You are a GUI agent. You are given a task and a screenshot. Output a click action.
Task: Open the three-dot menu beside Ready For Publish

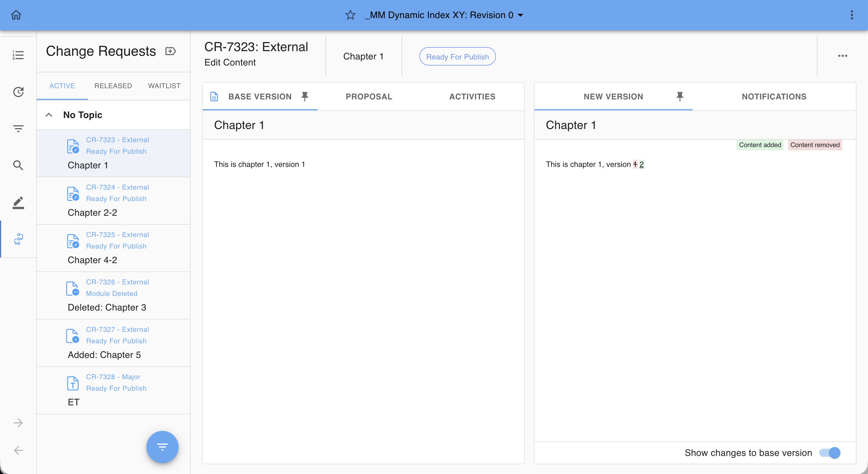pos(842,56)
